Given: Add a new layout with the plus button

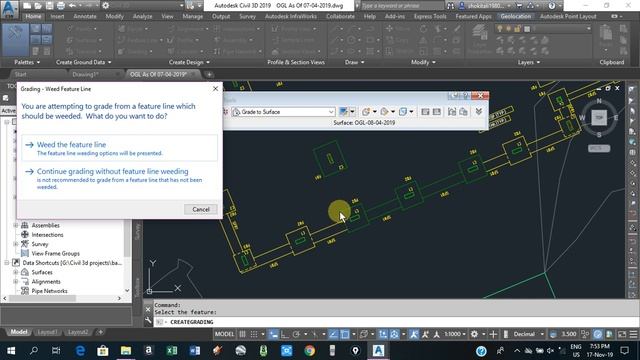Looking at the screenshot, I should click(x=100, y=332).
